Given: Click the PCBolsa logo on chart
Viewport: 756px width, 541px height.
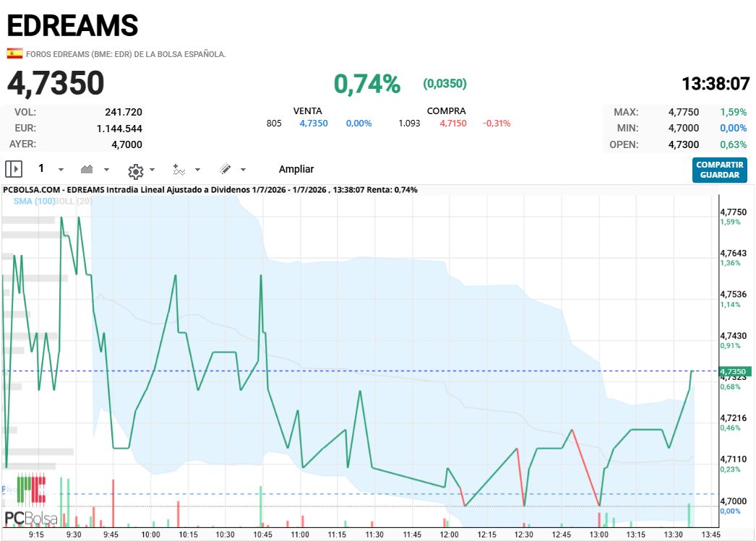Looking at the screenshot, I should coord(31,501).
